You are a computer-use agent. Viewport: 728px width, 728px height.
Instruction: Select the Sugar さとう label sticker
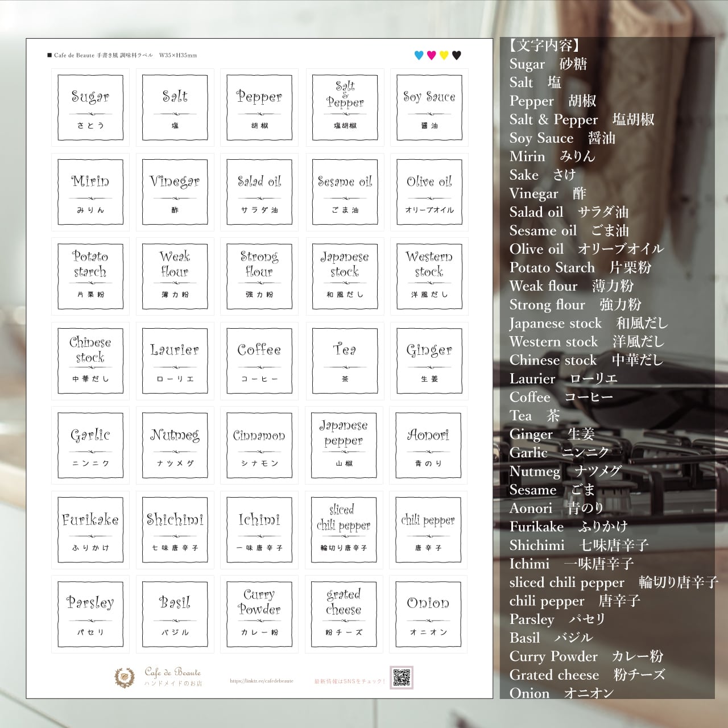tap(90, 107)
